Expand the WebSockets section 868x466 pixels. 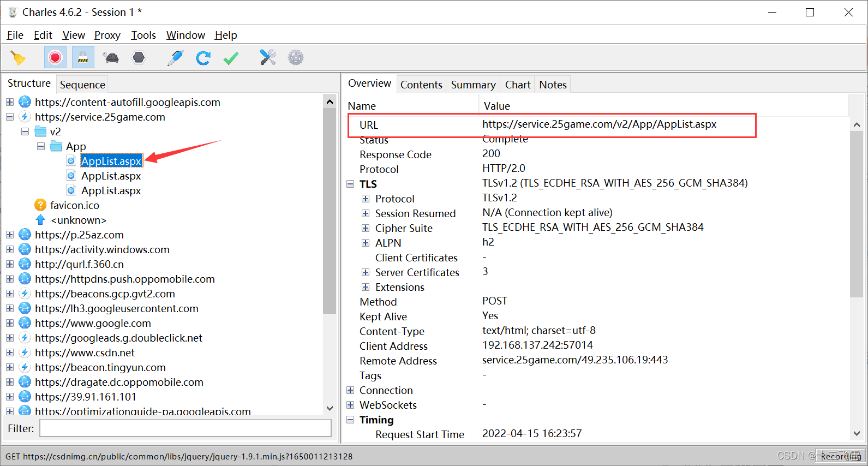coord(350,405)
